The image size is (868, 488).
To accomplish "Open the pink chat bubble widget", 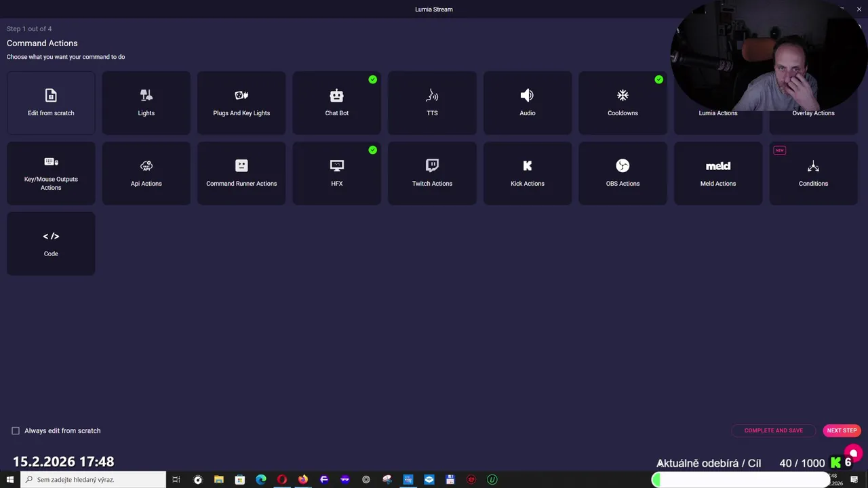I will pos(853,453).
